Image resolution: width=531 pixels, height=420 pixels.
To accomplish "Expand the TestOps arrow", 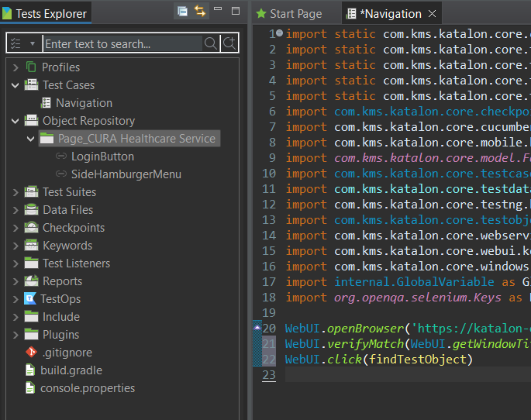I will [16, 299].
